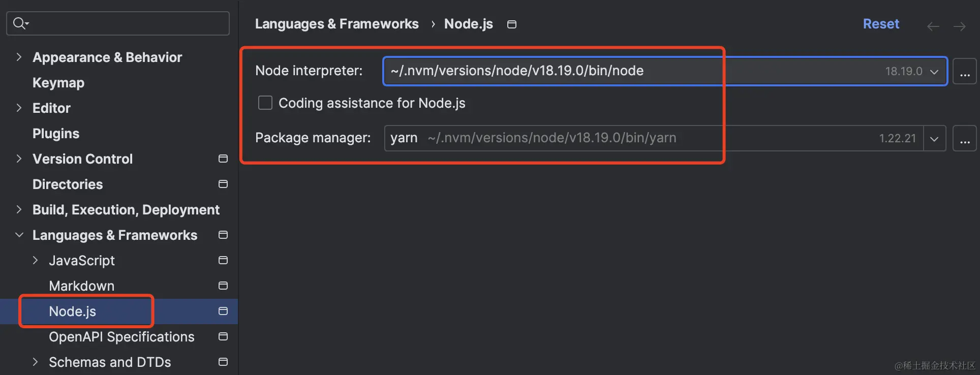Click the back navigation arrow
The height and width of the screenshot is (375, 980).
[x=933, y=26]
